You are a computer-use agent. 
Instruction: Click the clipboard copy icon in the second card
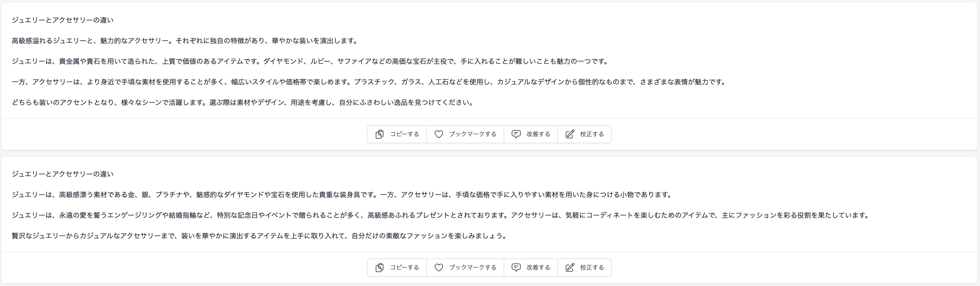[379, 268]
